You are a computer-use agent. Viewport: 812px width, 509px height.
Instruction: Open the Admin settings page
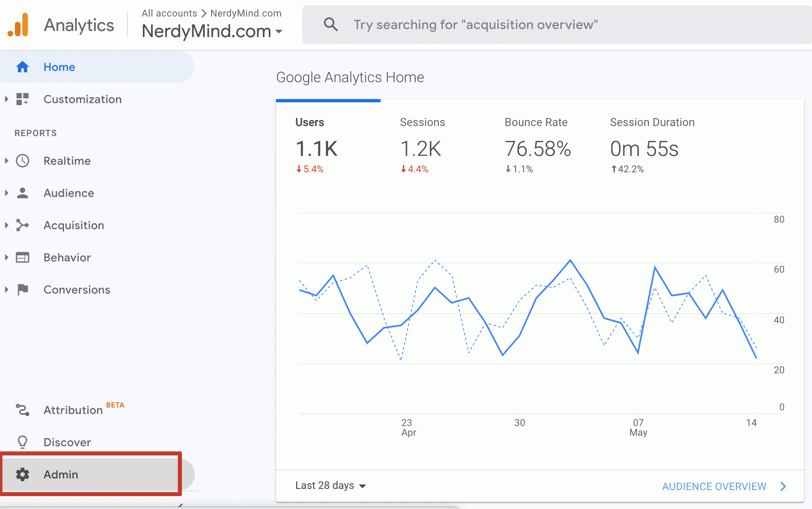click(97, 474)
